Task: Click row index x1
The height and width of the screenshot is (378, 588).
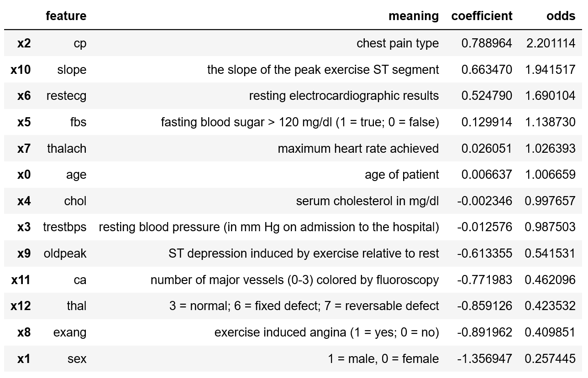Action: pos(24,359)
